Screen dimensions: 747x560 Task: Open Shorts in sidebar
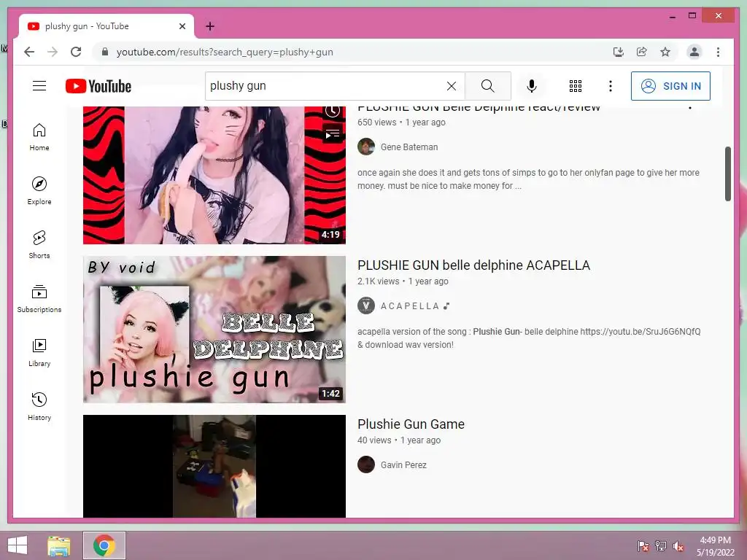[x=39, y=245]
